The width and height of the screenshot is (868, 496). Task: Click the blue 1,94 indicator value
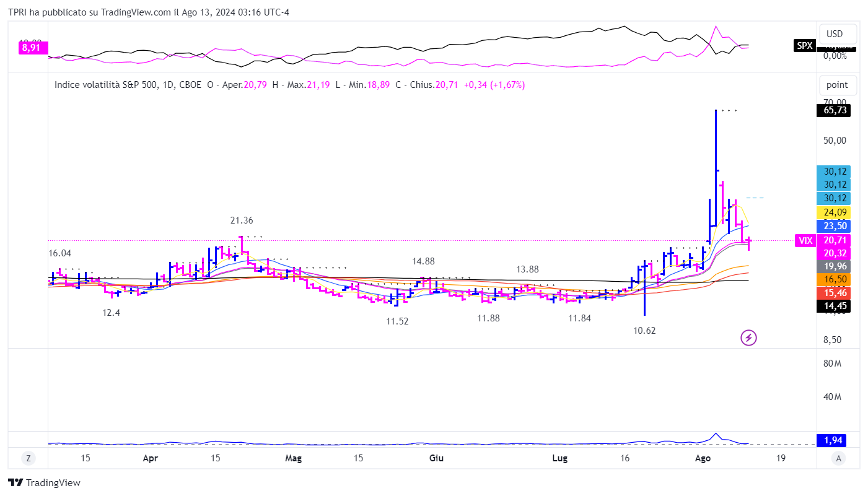point(832,440)
